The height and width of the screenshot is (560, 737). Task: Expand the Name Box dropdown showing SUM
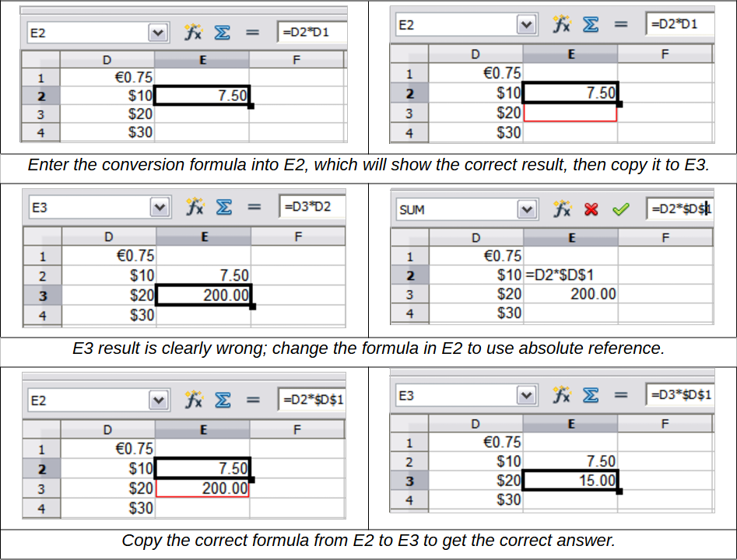pos(527,209)
